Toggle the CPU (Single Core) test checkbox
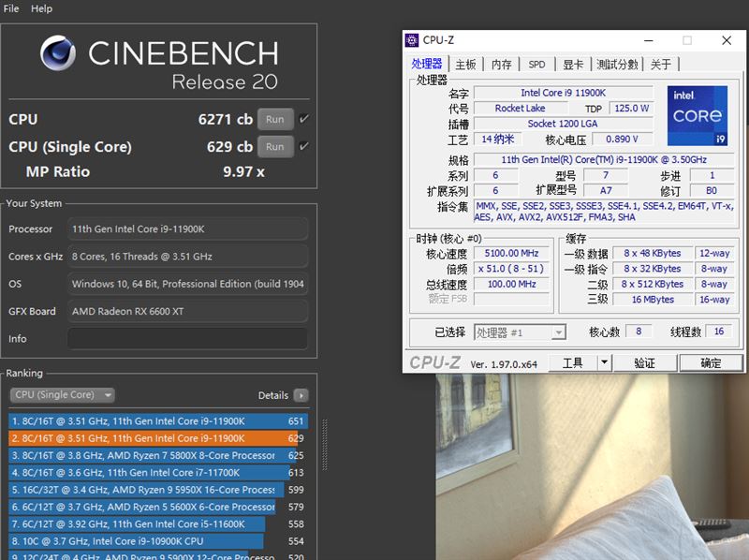Viewport: 749px width, 560px height. [x=303, y=146]
